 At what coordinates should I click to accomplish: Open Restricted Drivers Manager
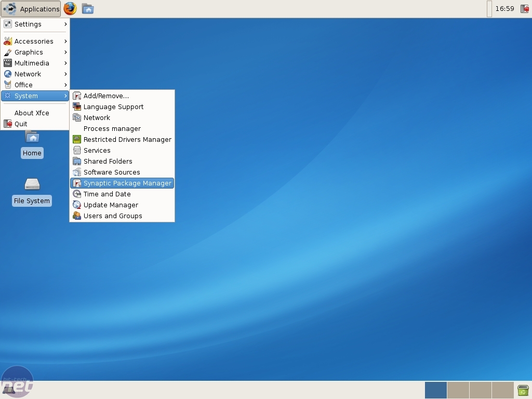122,139
